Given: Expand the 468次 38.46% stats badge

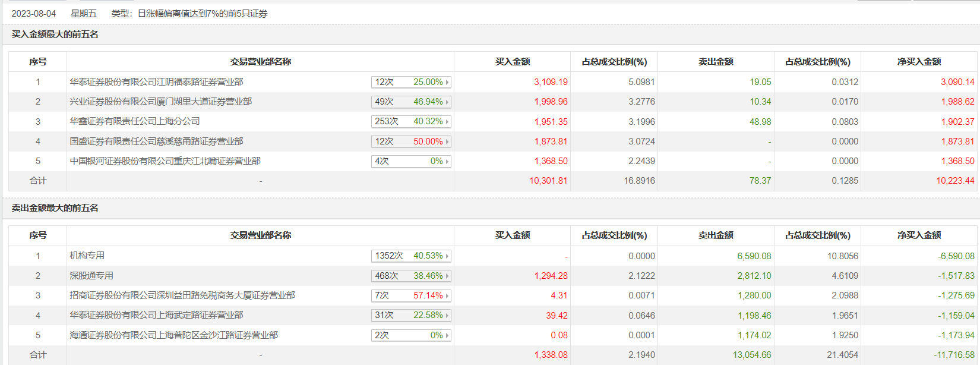Looking at the screenshot, I should pyautogui.click(x=411, y=276).
